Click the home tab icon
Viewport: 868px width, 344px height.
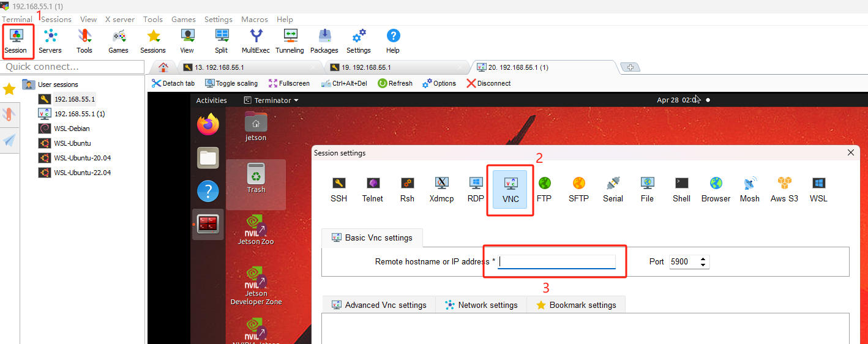(163, 67)
